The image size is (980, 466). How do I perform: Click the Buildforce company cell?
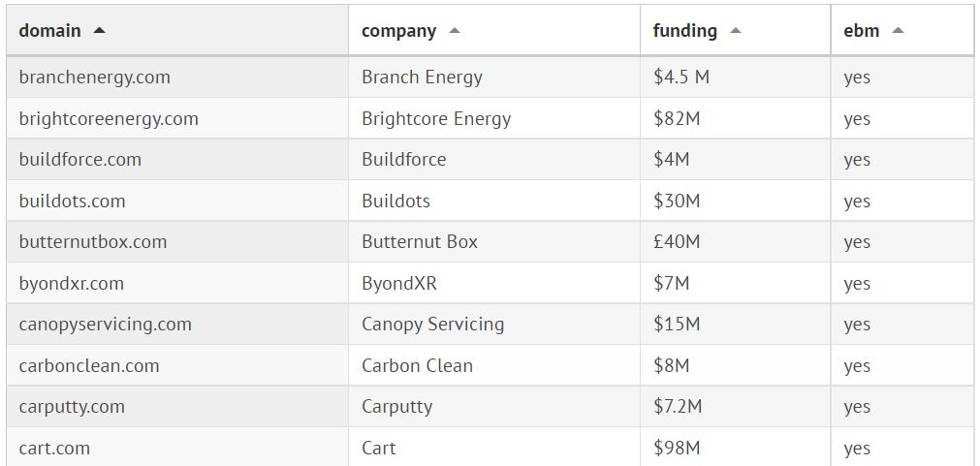(403, 160)
